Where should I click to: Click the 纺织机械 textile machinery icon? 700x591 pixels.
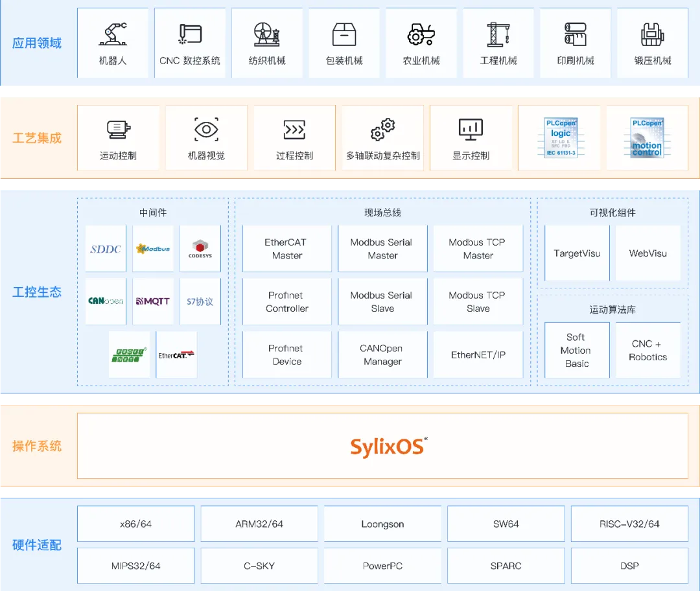click(267, 34)
